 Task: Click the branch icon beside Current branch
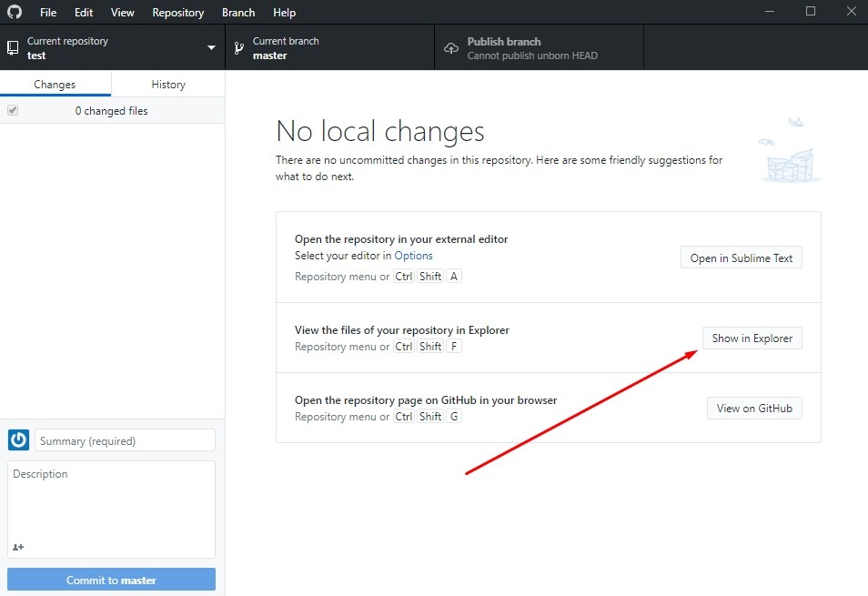click(238, 48)
